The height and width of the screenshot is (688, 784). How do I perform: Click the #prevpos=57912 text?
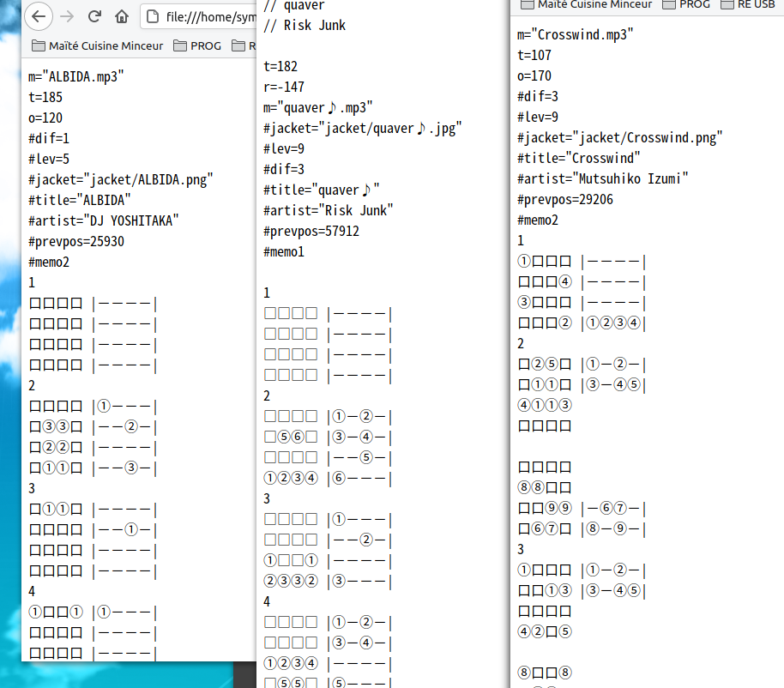point(311,232)
